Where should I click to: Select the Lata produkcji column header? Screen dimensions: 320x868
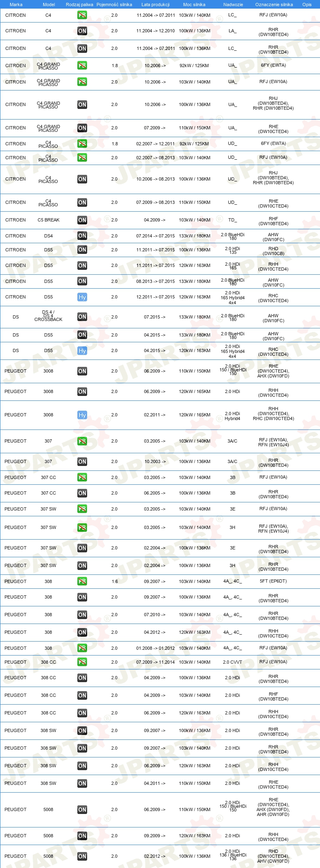click(155, 5)
